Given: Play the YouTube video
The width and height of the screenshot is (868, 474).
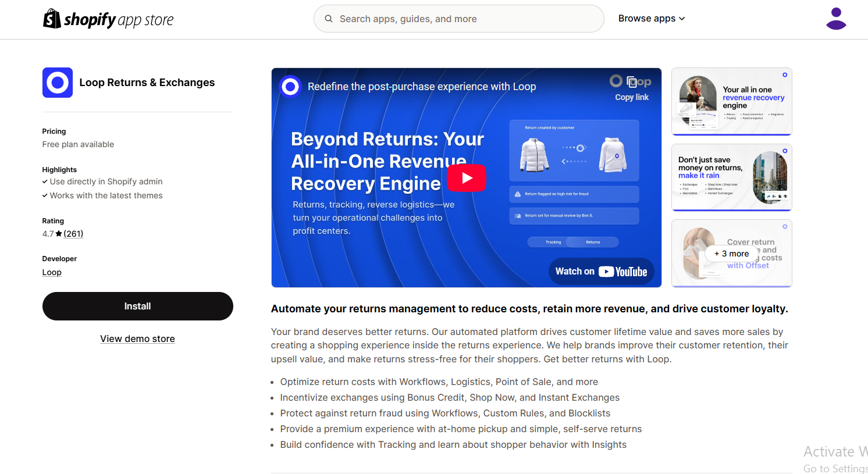Looking at the screenshot, I should point(467,178).
